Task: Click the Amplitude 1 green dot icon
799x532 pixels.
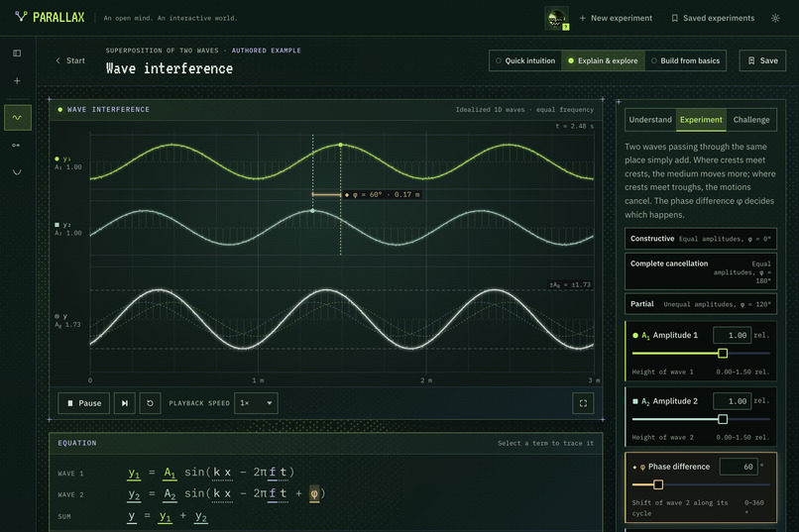Action: point(634,336)
